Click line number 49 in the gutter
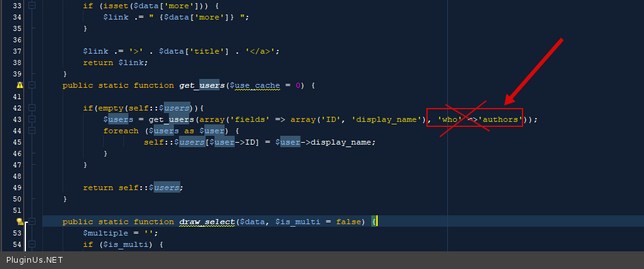 17,188
